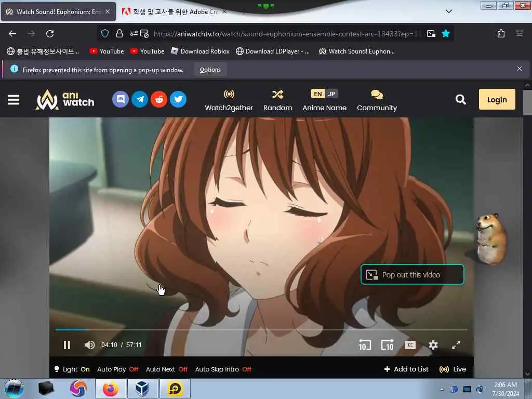This screenshot has height=399, width=532.
Task: Click the hamster image beside the video
Action: 490,239
